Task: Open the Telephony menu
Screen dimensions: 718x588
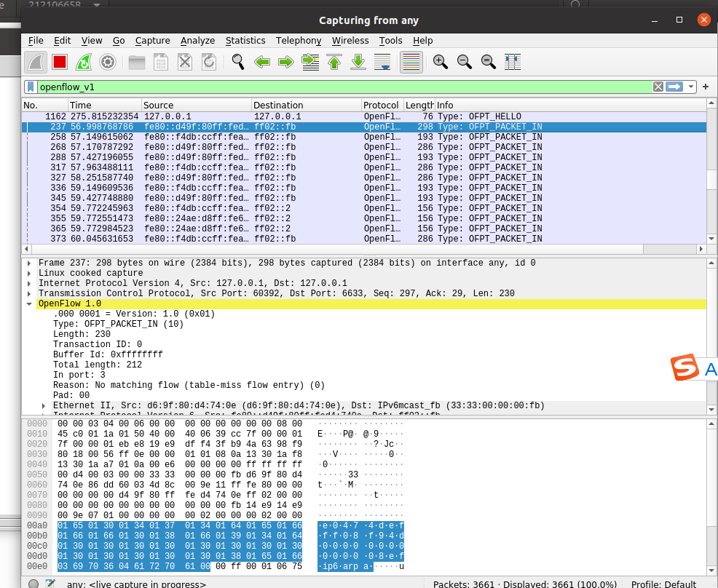Action: 299,41
